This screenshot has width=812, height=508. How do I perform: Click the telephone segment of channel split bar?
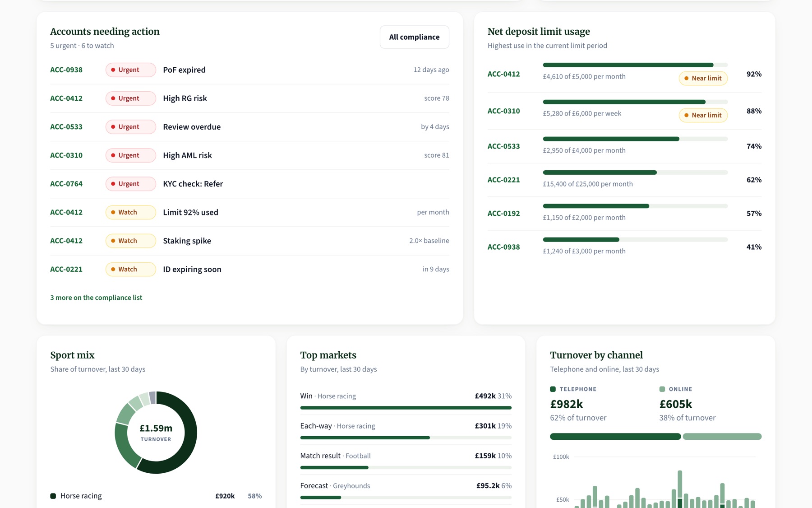coord(615,437)
